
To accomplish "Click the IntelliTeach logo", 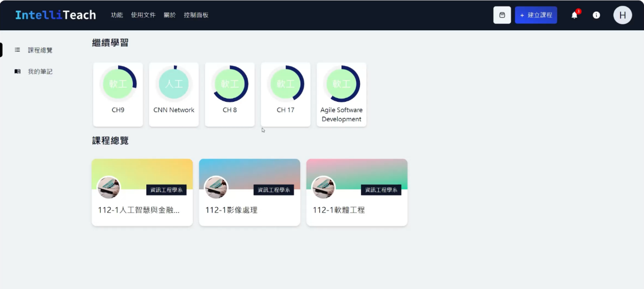I will [55, 15].
